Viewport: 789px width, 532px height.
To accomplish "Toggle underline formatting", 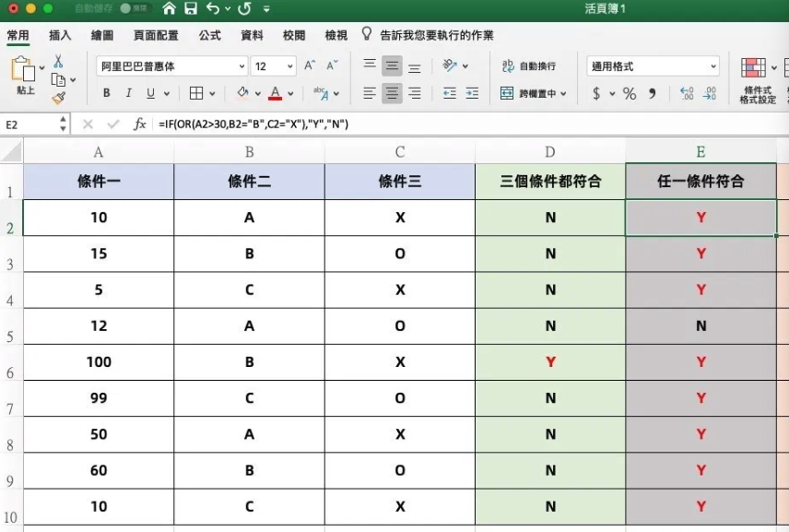I will point(150,93).
